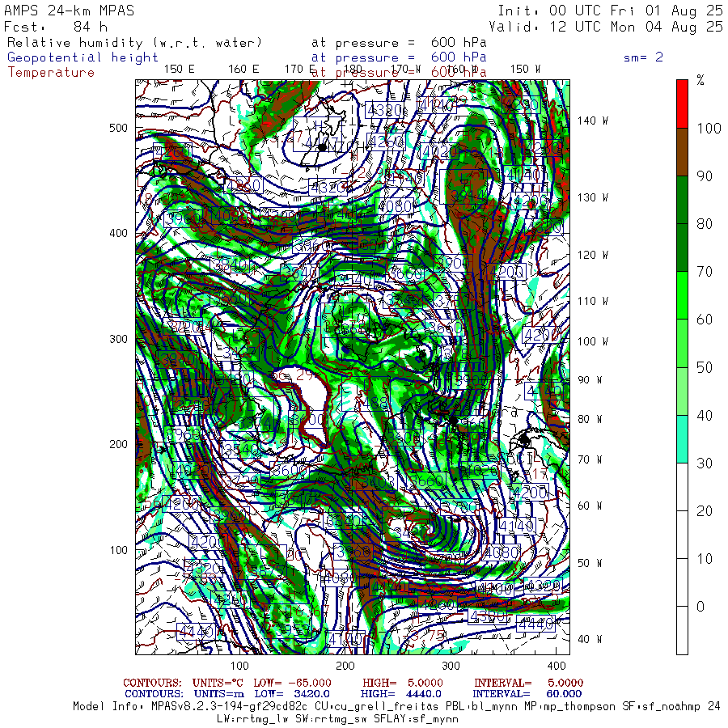Viewport: 728px width, 728px height.
Task: Click the red color bar segment above 100
Action: point(682,104)
